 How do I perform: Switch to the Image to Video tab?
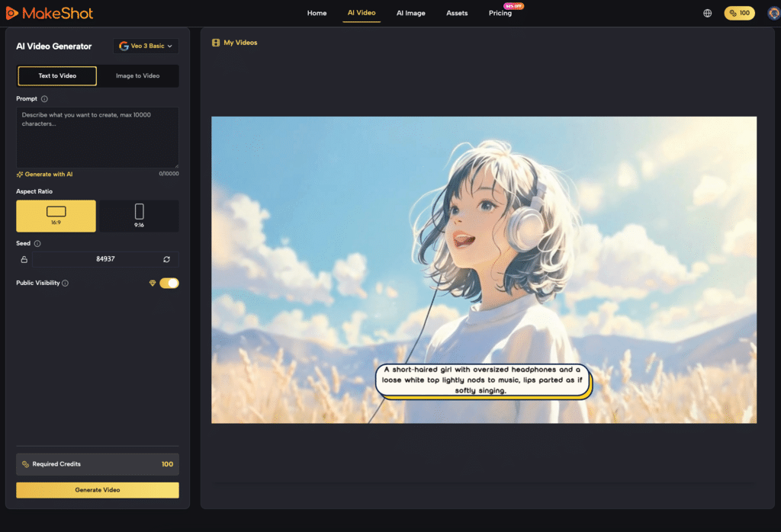(x=138, y=75)
